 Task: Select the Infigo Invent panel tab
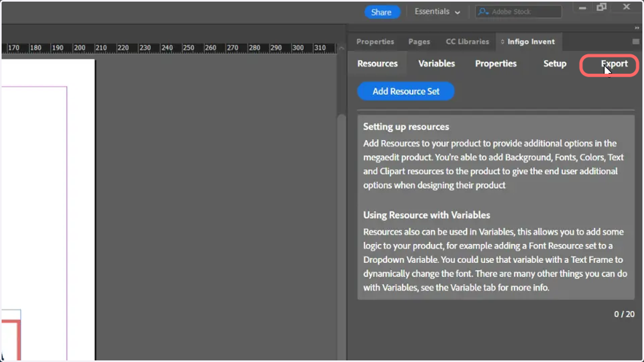[x=528, y=41]
